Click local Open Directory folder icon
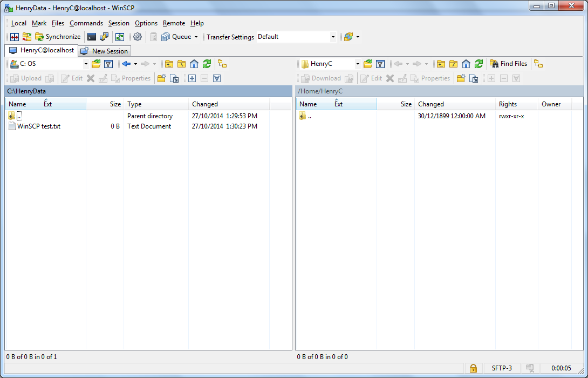 (x=96, y=64)
